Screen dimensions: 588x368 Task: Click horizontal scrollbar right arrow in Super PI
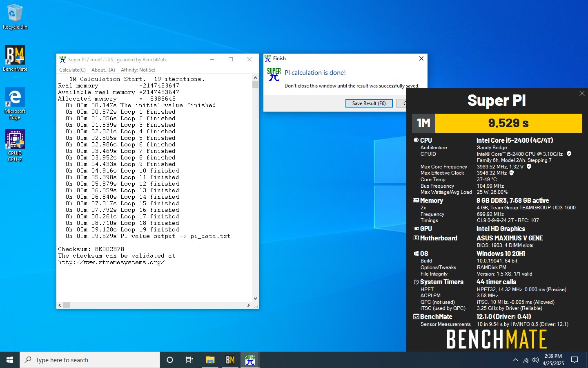249,305
